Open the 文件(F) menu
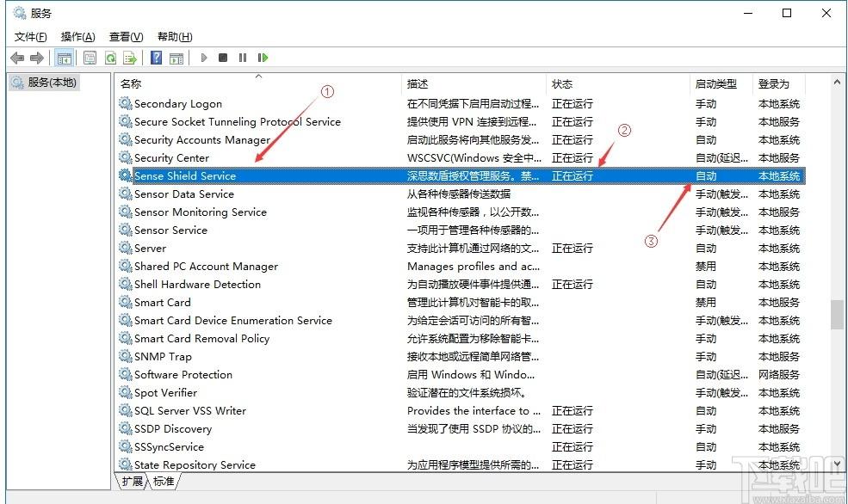 tap(30, 37)
